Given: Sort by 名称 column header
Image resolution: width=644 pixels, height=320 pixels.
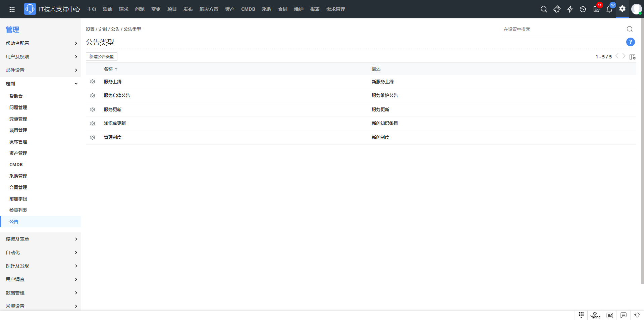Looking at the screenshot, I should coord(108,69).
